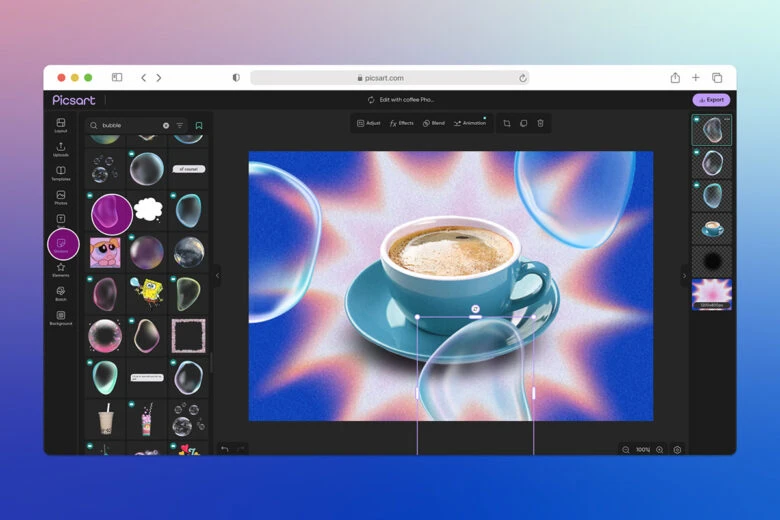
Task: Open the Stickers panel in sidebar
Action: 62,244
